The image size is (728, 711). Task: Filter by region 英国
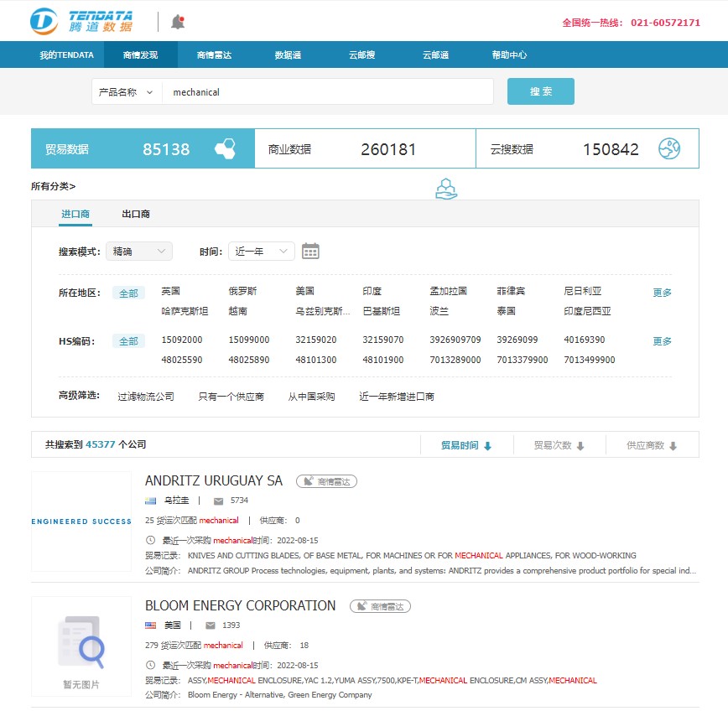click(171, 291)
